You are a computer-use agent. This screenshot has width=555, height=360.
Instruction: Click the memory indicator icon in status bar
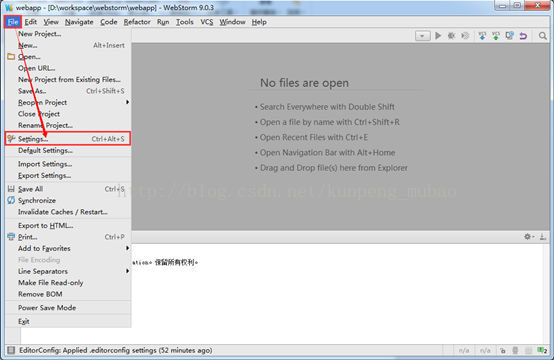[x=528, y=350]
